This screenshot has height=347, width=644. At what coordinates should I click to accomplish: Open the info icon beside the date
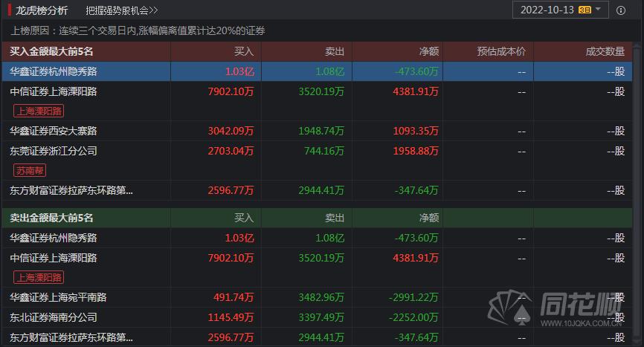click(621, 10)
